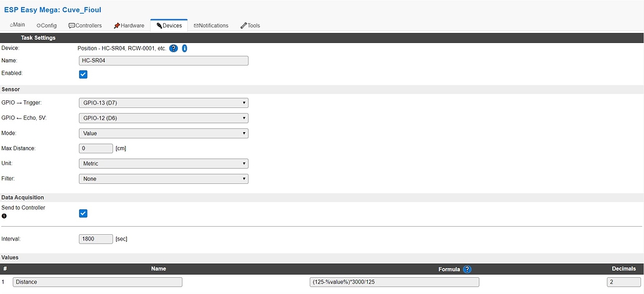The width and height of the screenshot is (644, 294).
Task: Click the device Name text field
Action: [x=164, y=60]
